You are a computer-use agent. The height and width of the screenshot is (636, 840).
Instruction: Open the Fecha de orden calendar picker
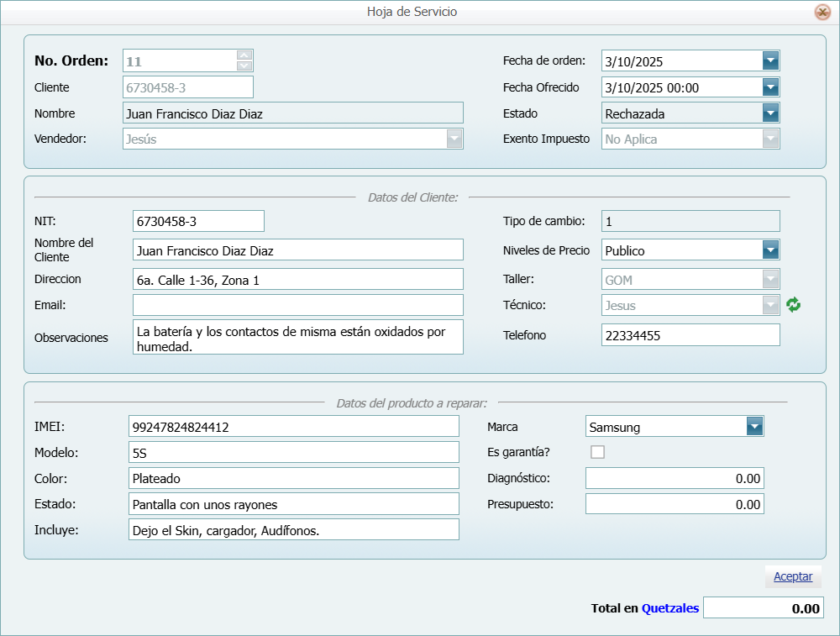(770, 60)
